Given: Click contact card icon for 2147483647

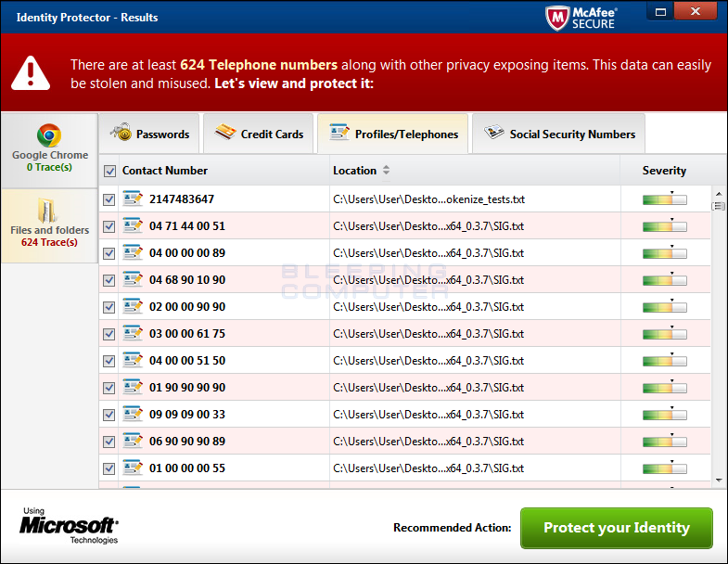Looking at the screenshot, I should tap(133, 199).
